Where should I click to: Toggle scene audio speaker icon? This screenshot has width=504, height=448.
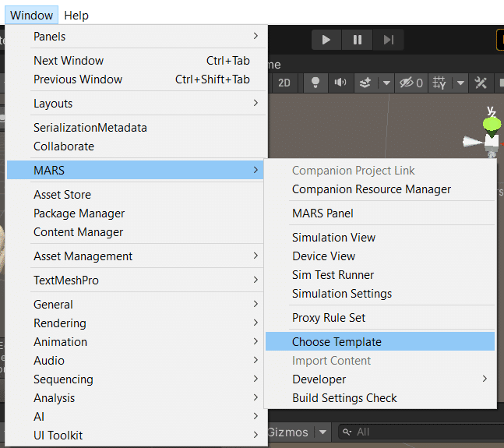pyautogui.click(x=340, y=83)
